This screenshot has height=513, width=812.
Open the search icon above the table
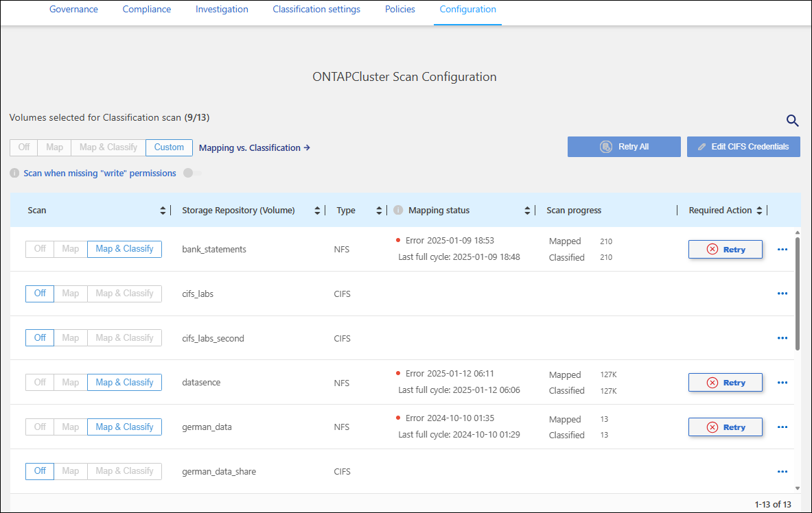tap(792, 121)
